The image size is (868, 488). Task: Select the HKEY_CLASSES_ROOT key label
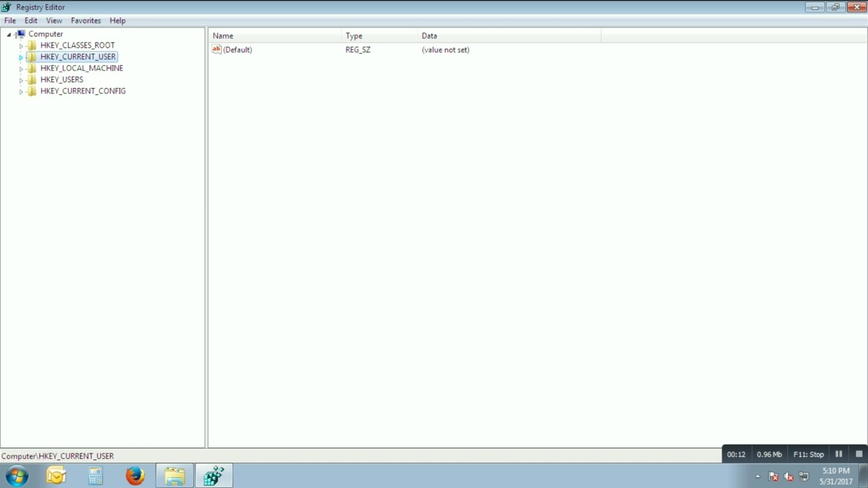(77, 45)
